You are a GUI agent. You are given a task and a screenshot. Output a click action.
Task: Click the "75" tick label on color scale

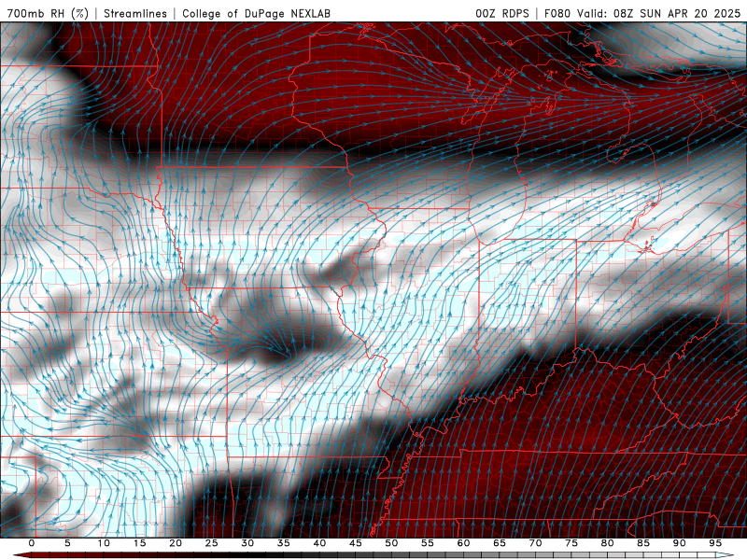pos(571,543)
